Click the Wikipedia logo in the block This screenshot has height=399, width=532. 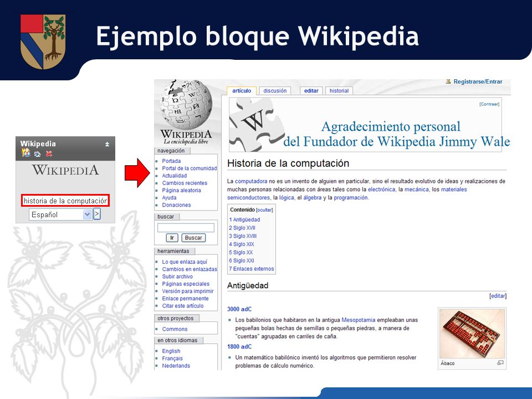tap(65, 170)
